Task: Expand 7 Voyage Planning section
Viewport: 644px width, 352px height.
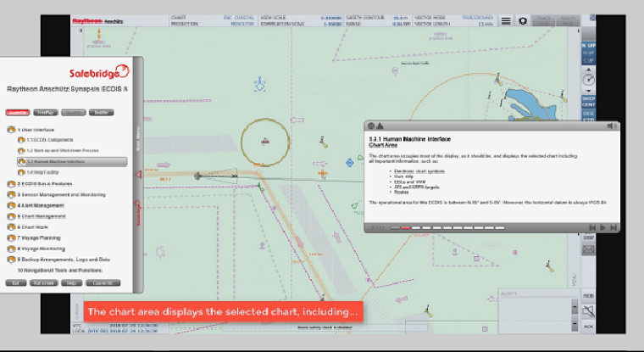Action: 38,238
